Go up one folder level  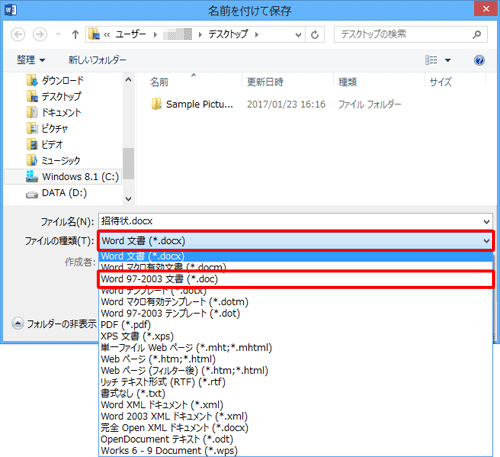tap(75, 34)
